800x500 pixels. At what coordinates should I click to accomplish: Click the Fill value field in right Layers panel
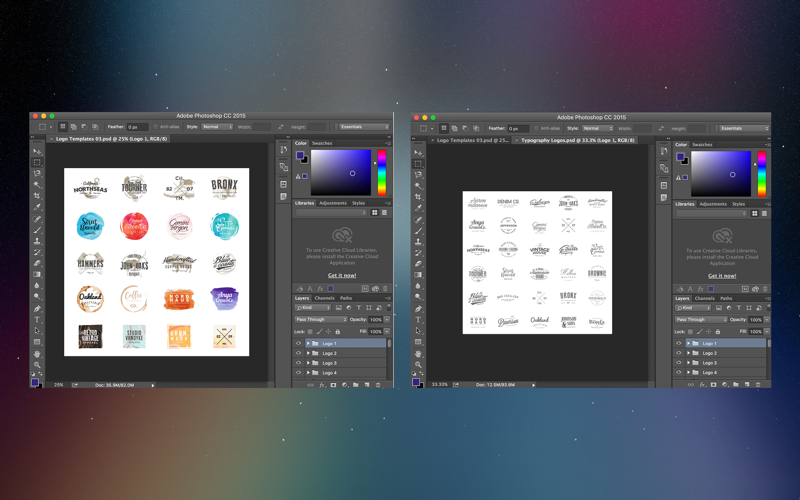pos(756,332)
